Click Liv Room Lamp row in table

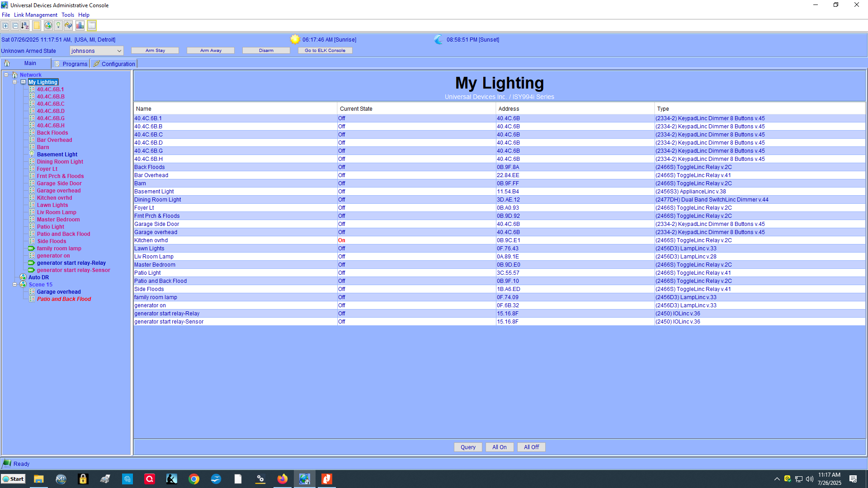point(499,257)
